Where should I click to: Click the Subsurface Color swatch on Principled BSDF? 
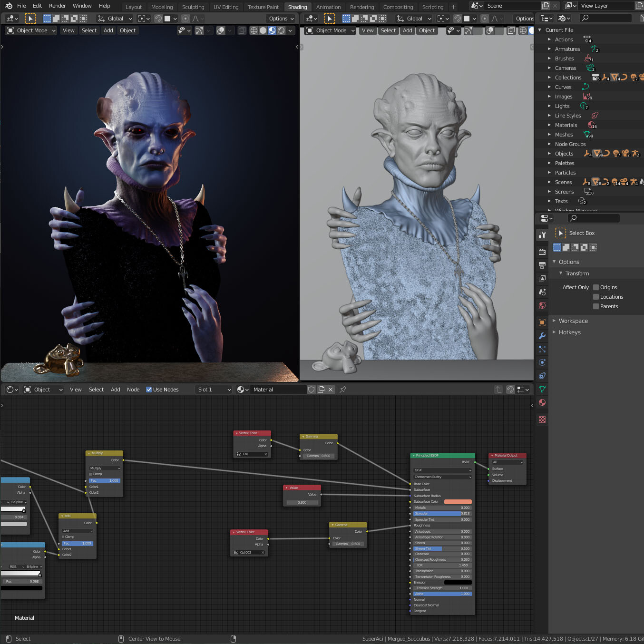click(457, 501)
